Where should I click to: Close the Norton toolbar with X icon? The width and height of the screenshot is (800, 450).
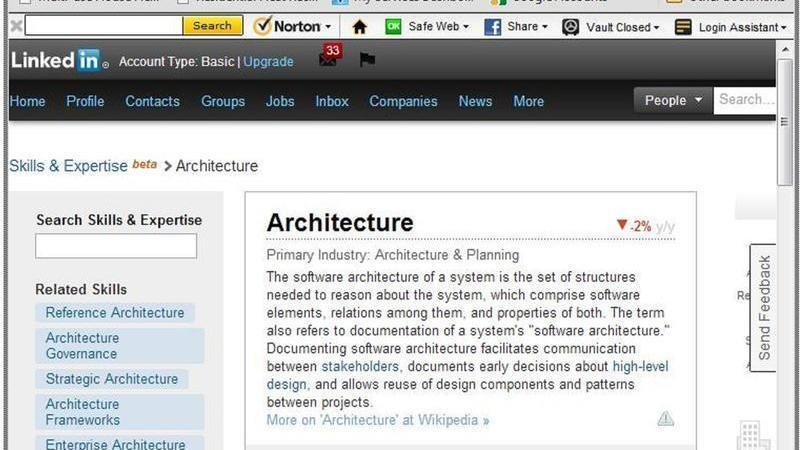tap(15, 26)
